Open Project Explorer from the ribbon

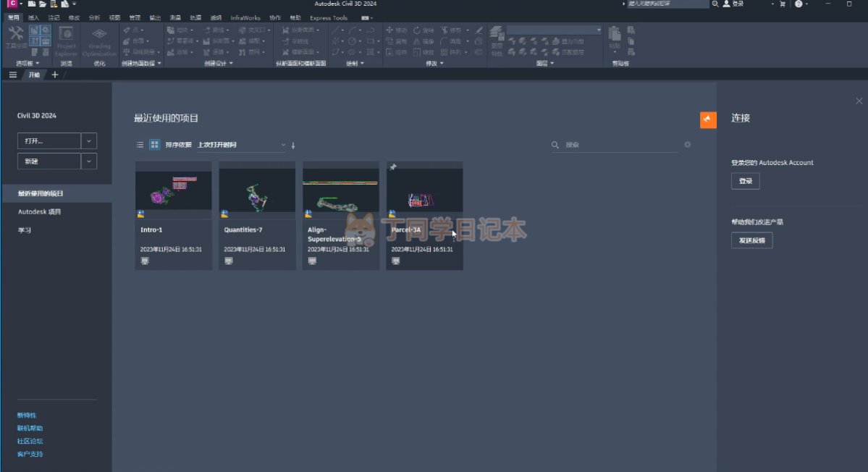pos(66,41)
